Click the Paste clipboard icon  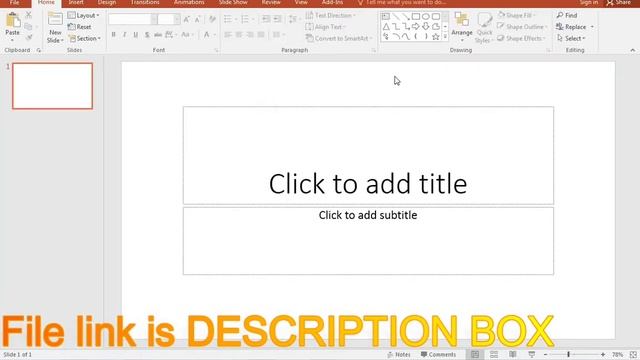point(13,20)
